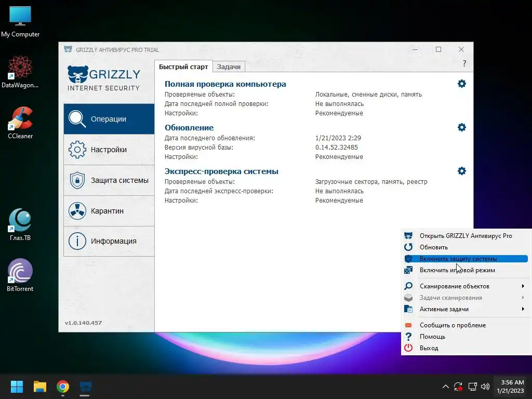Click dice icon next to игровой режим
The height and width of the screenshot is (399, 532).
pyautogui.click(x=408, y=270)
